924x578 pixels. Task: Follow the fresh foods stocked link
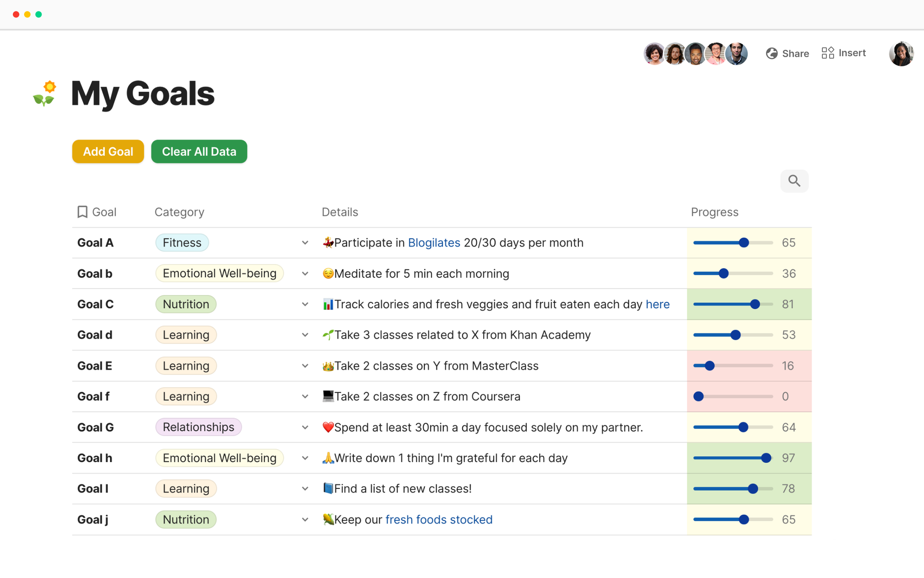(438, 520)
